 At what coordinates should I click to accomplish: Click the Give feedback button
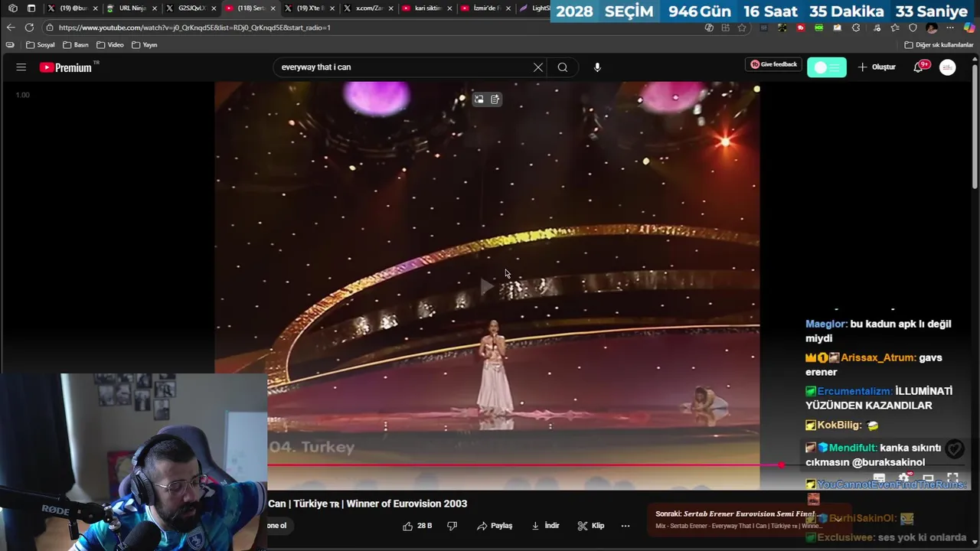pyautogui.click(x=773, y=65)
